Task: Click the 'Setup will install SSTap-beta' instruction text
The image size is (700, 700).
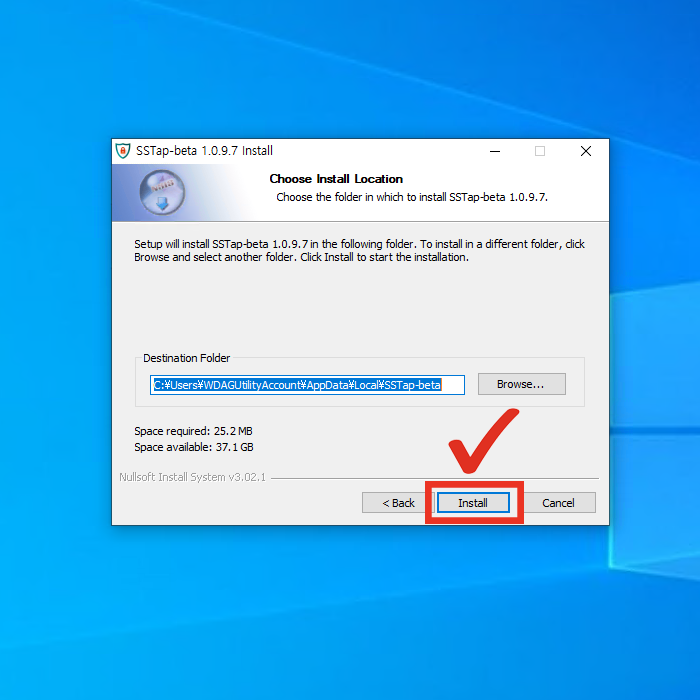Action: tap(359, 250)
